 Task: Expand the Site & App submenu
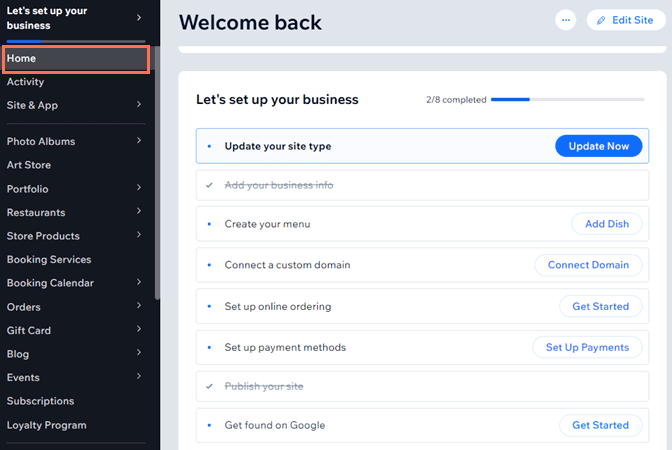139,105
